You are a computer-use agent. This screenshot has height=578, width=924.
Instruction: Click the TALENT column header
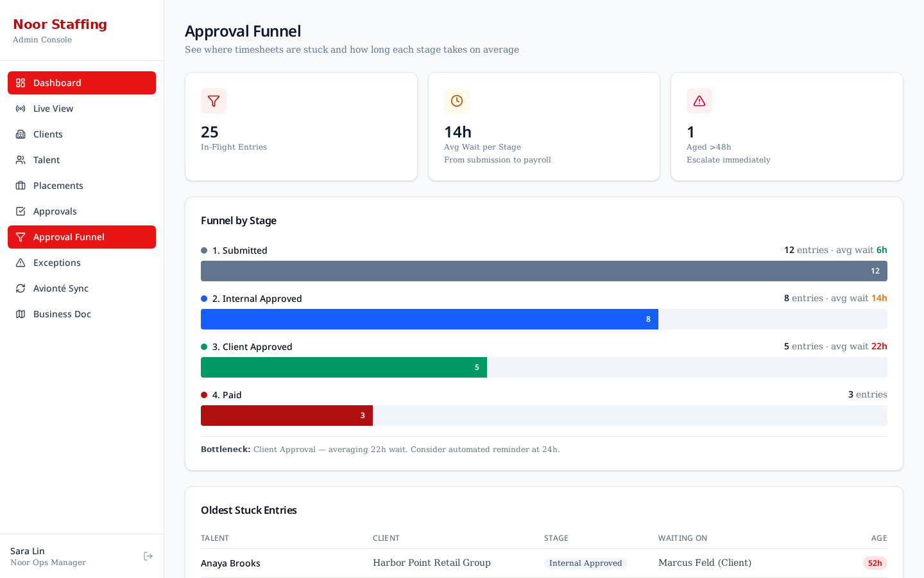(215, 538)
